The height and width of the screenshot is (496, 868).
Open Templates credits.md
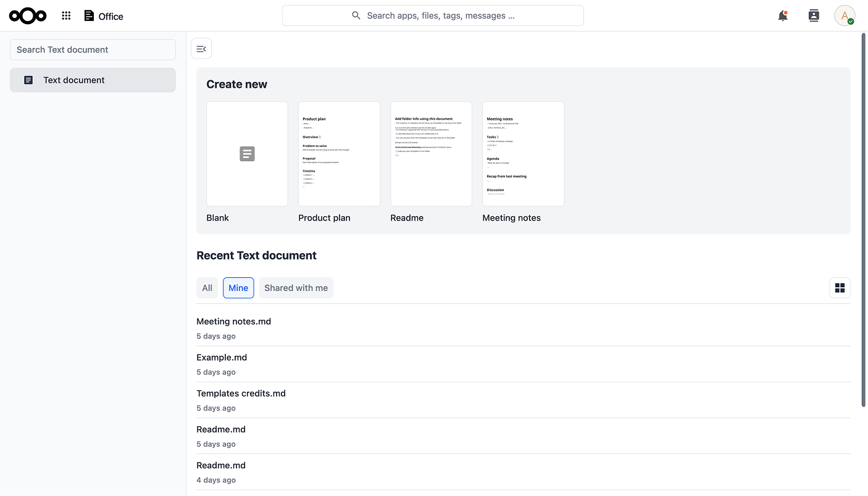[x=523, y=400]
